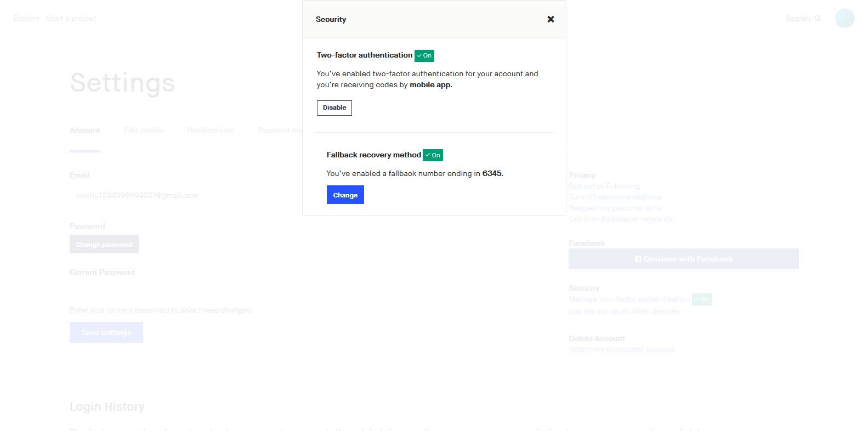Open the Explore link in the header
Screen dimensions: 868x431
click(26, 18)
